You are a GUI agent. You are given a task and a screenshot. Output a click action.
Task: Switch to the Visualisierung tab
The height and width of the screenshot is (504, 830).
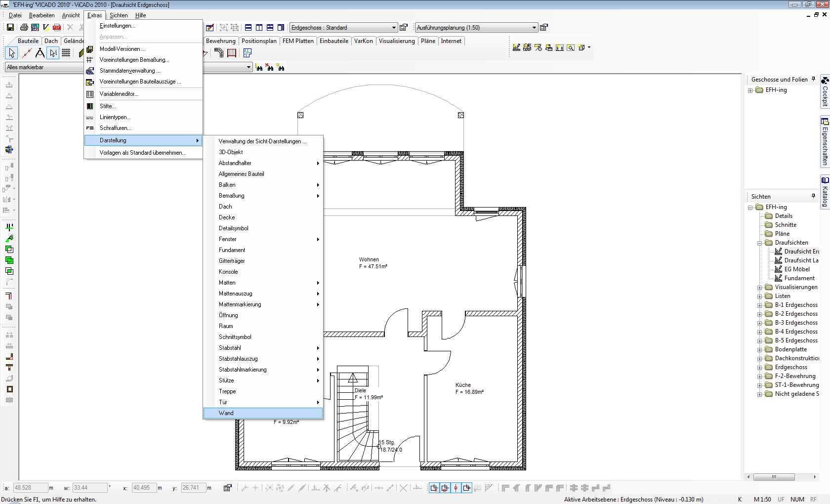coord(397,41)
